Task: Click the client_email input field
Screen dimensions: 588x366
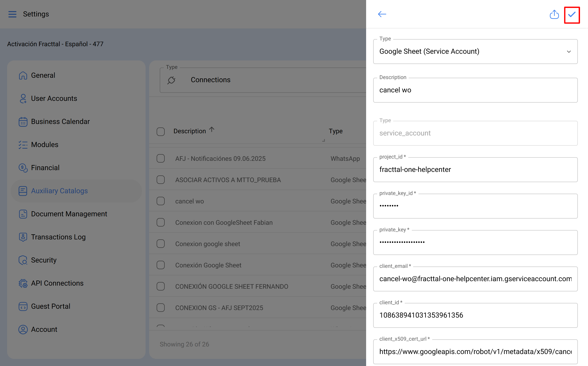Action: tap(475, 279)
